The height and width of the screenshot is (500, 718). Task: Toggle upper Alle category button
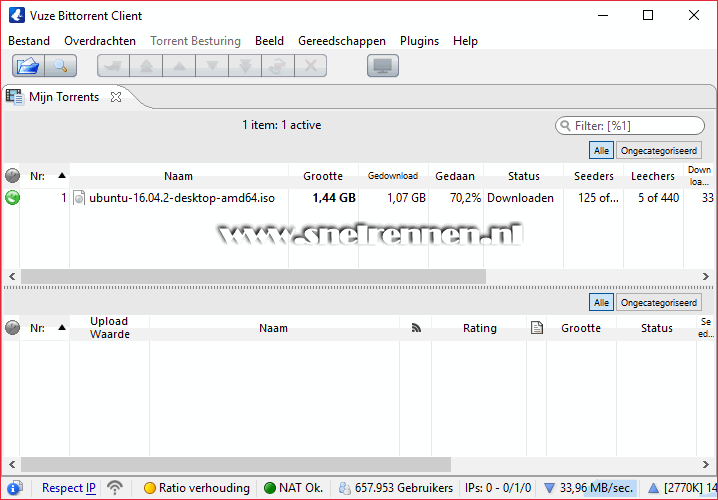601,151
